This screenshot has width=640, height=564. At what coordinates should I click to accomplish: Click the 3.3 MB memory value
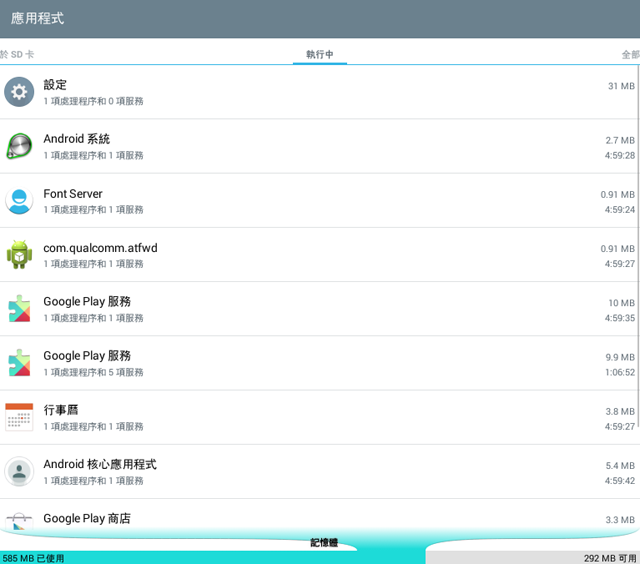pyautogui.click(x=620, y=520)
